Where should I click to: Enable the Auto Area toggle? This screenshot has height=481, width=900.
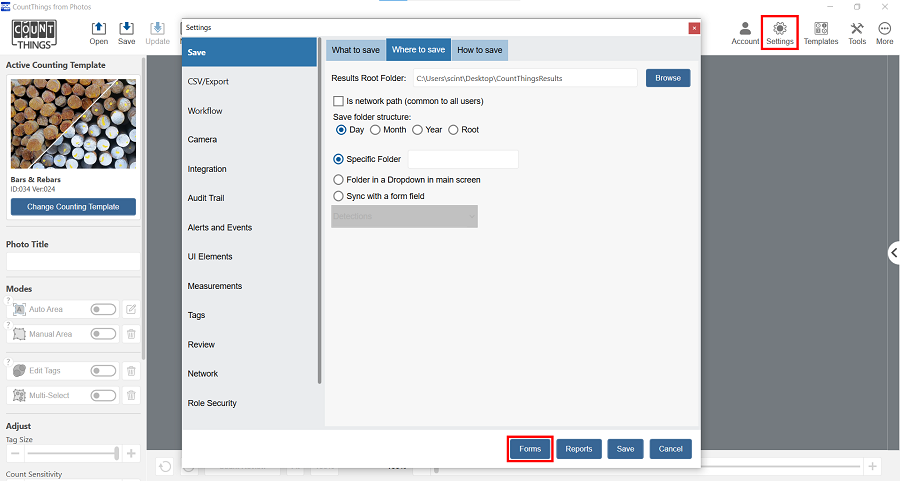[102, 310]
